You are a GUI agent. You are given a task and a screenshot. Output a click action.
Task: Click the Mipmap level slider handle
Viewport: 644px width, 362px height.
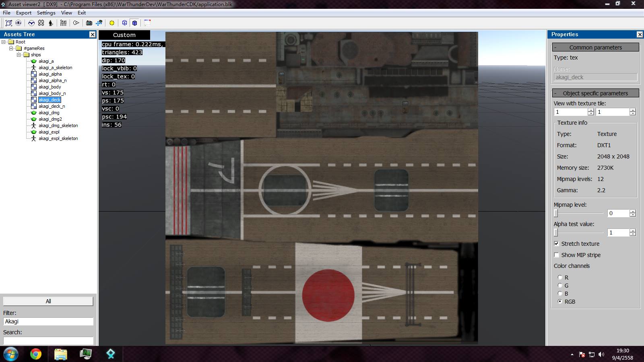(x=556, y=213)
